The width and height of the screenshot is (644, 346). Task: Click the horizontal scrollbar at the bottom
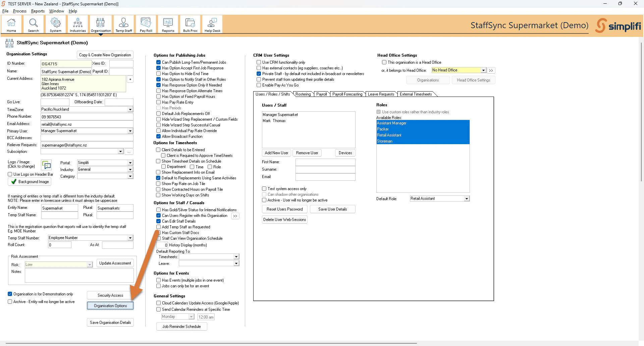(211, 343)
